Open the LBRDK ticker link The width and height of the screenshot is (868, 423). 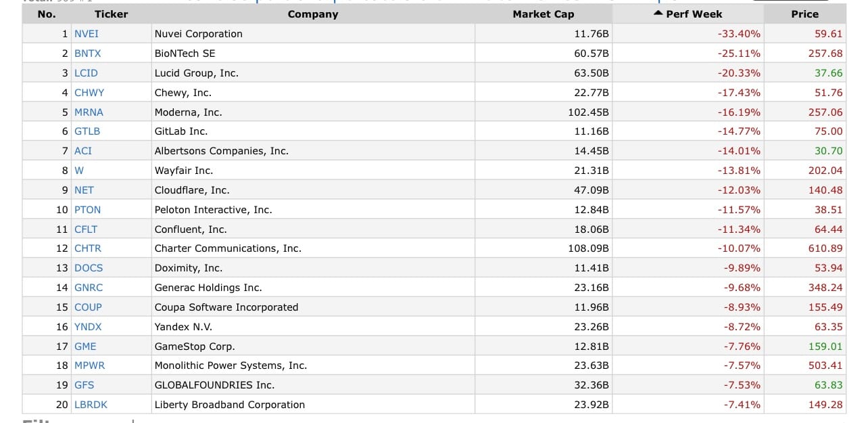tap(91, 405)
